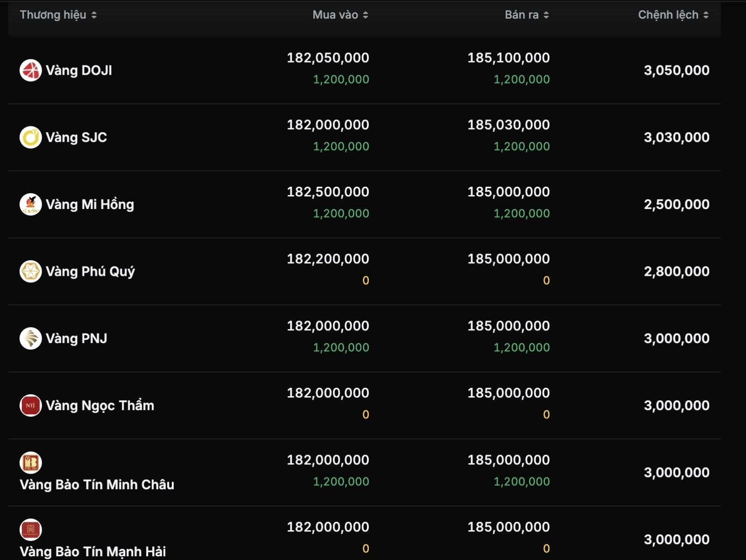Image resolution: width=746 pixels, height=560 pixels.
Task: Click the Bảo Tín Minh Châu logo
Action: click(31, 462)
